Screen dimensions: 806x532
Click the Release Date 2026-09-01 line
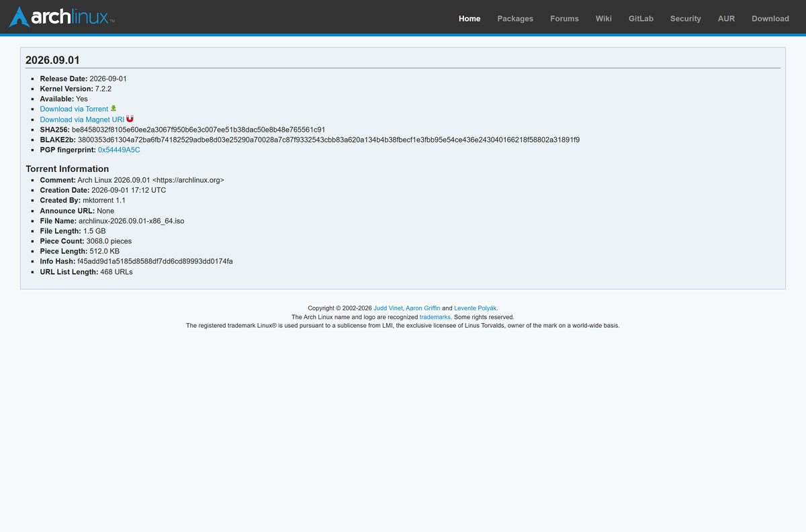[83, 79]
